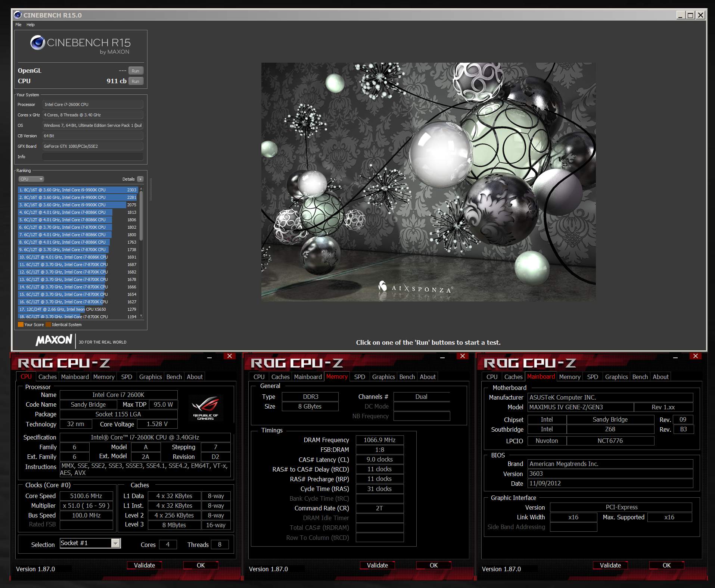Click OK in the Memory window
The image size is (715, 588).
434,565
